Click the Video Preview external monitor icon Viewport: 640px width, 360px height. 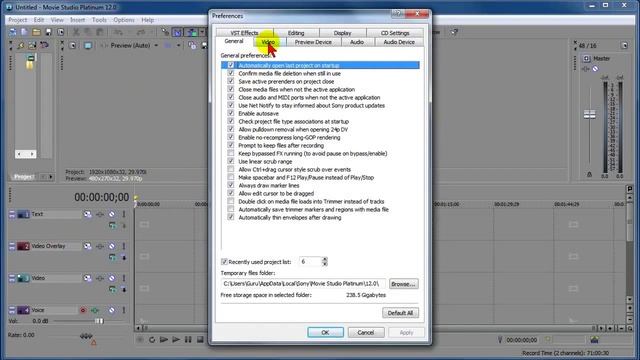pyautogui.click(x=88, y=45)
